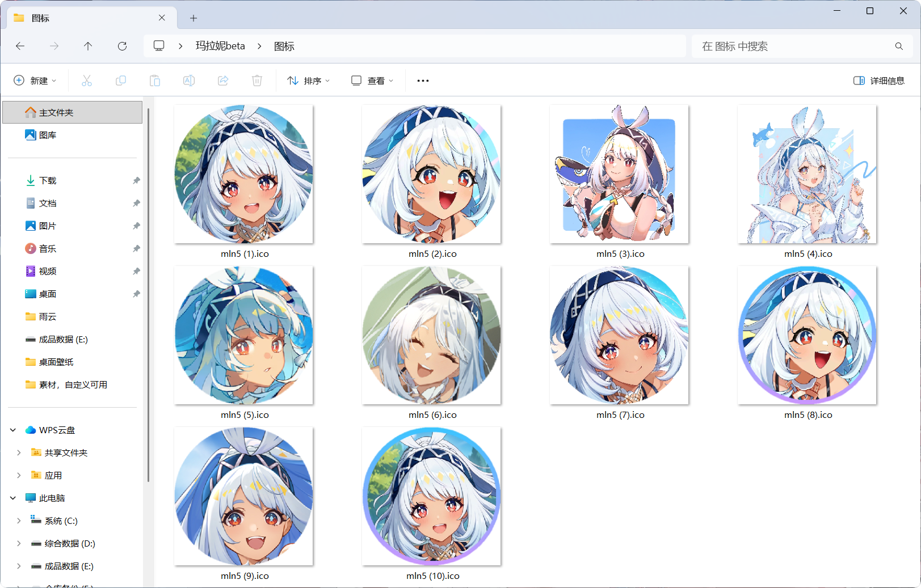Click the Rename icon in toolbar
Image resolution: width=921 pixels, height=588 pixels.
tap(189, 81)
